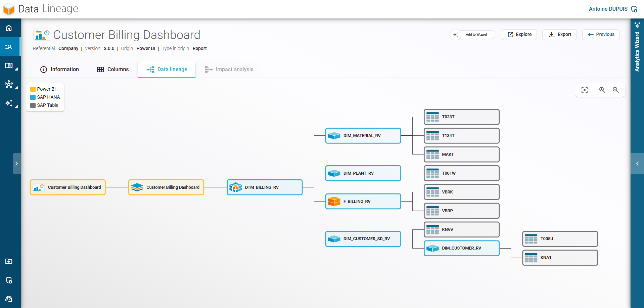This screenshot has width=644, height=308.
Task: Fit the lineage graph to screen
Action: (585, 90)
